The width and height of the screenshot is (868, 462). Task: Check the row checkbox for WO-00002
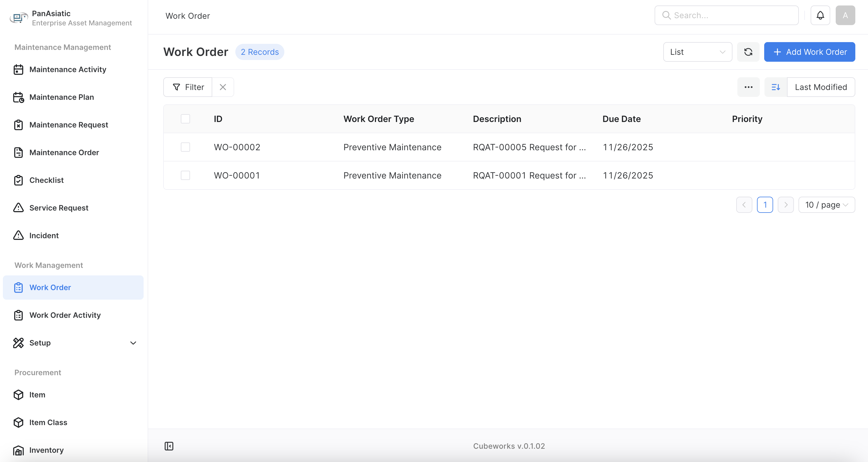tap(185, 147)
